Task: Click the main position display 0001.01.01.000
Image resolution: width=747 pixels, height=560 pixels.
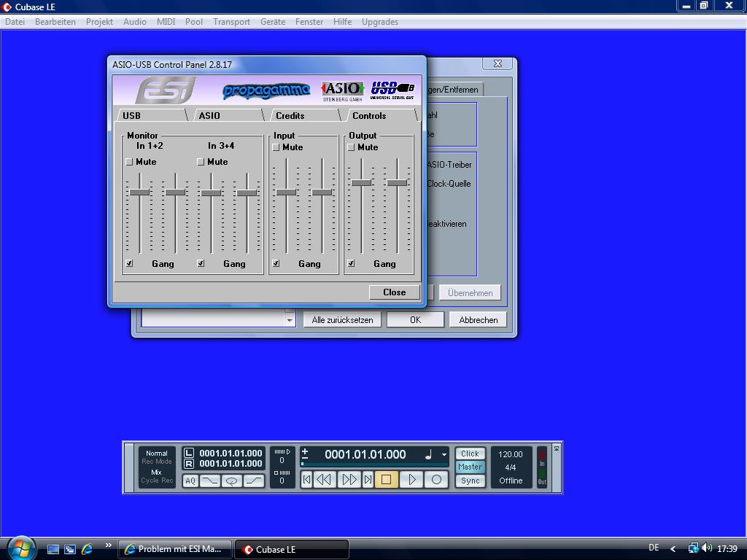Action: (365, 454)
